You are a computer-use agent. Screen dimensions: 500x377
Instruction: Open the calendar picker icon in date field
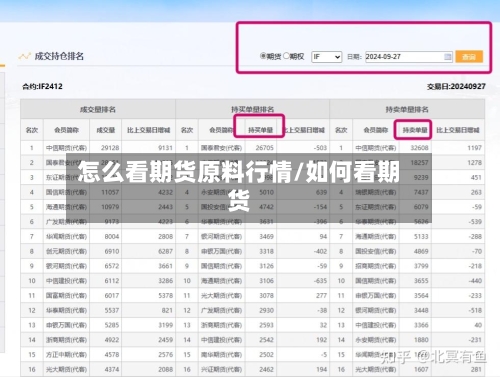[448, 57]
